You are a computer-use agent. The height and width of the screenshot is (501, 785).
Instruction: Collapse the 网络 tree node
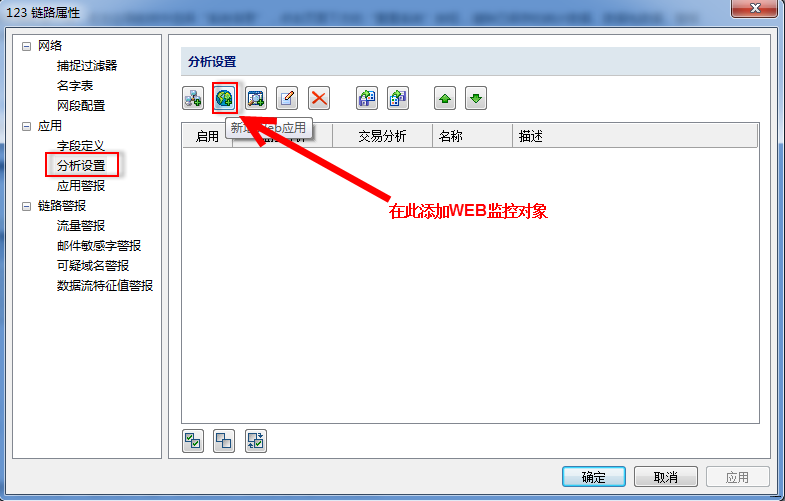27,46
